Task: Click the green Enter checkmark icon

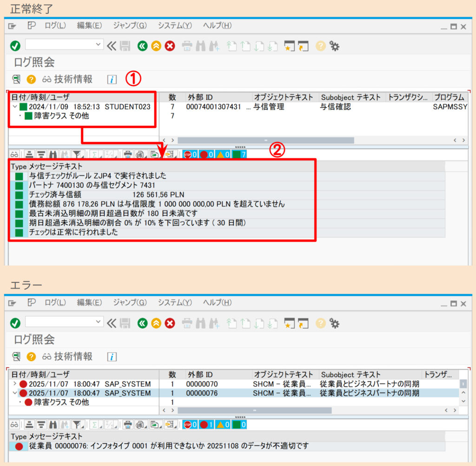Action: coord(15,46)
